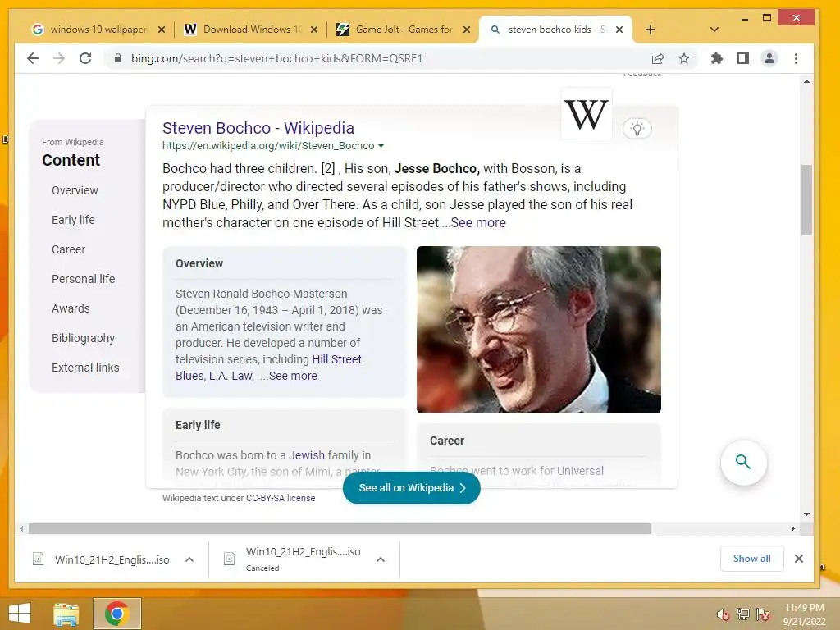Bookmark this page with the star icon
This screenshot has width=840, height=630.
click(684, 58)
